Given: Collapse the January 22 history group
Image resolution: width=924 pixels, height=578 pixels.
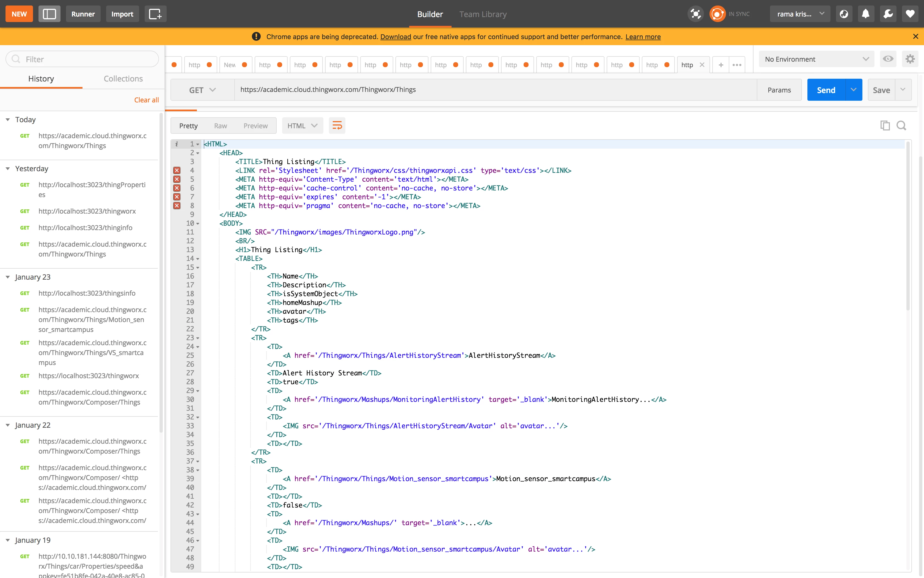Looking at the screenshot, I should [x=8, y=425].
